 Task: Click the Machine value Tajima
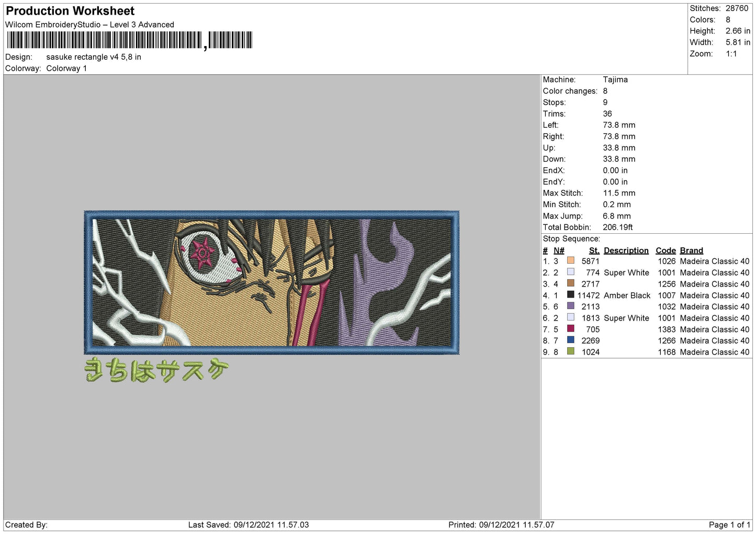coord(615,79)
